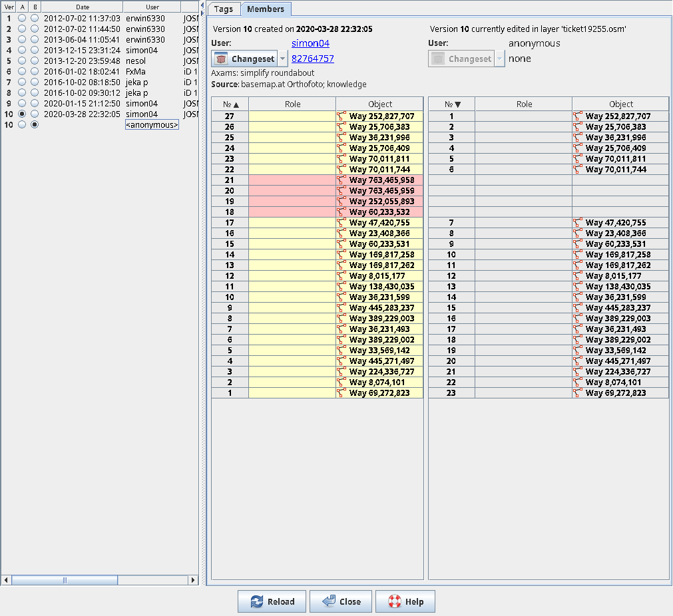Viewport: 673px width, 616px height.
Task: Click the date cell 2012-07-02 11:37:03
Action: click(x=82, y=19)
